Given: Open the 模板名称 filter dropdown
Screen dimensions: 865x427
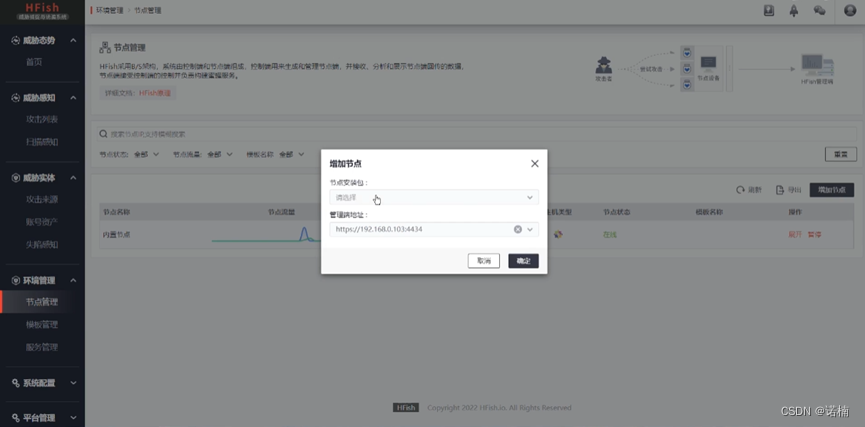Looking at the screenshot, I should click(x=292, y=154).
